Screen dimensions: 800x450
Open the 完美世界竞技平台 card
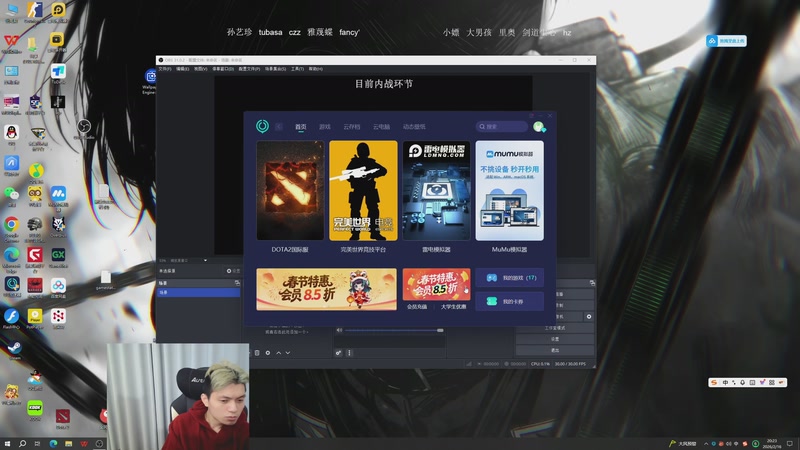363,190
